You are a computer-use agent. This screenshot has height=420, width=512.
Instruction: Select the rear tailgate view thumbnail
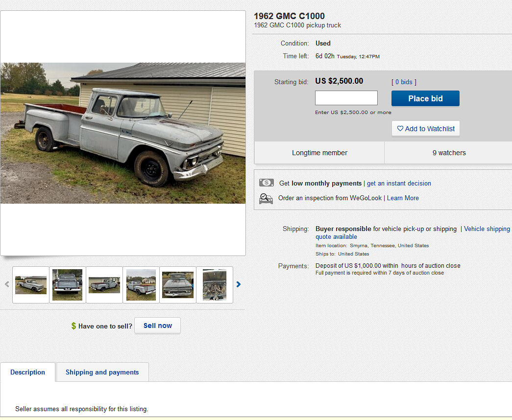coord(68,285)
